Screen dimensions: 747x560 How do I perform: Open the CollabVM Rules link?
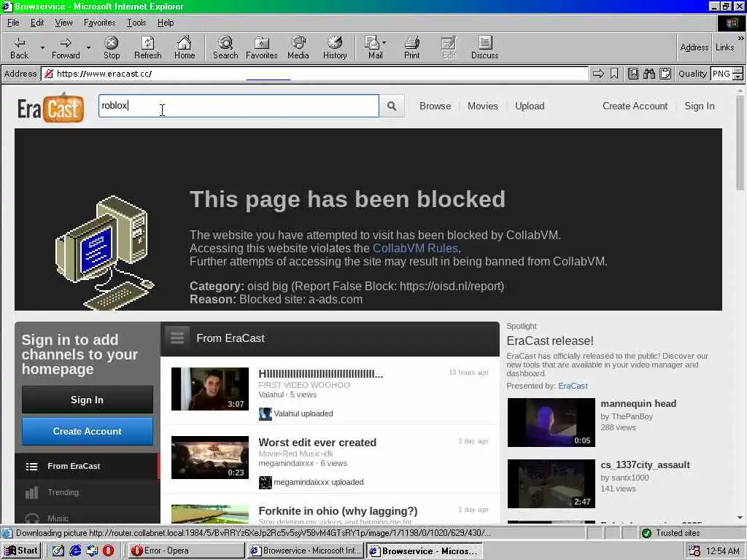[x=415, y=248]
